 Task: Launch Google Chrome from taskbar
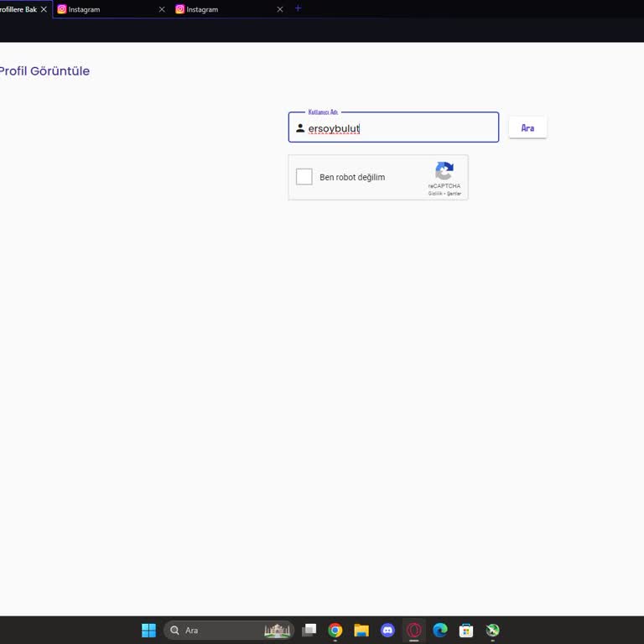(x=335, y=630)
